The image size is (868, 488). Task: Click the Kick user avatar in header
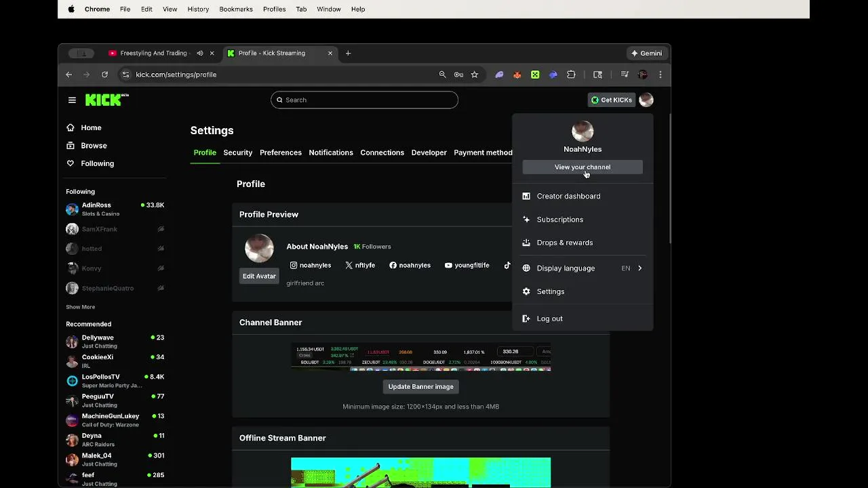(646, 100)
